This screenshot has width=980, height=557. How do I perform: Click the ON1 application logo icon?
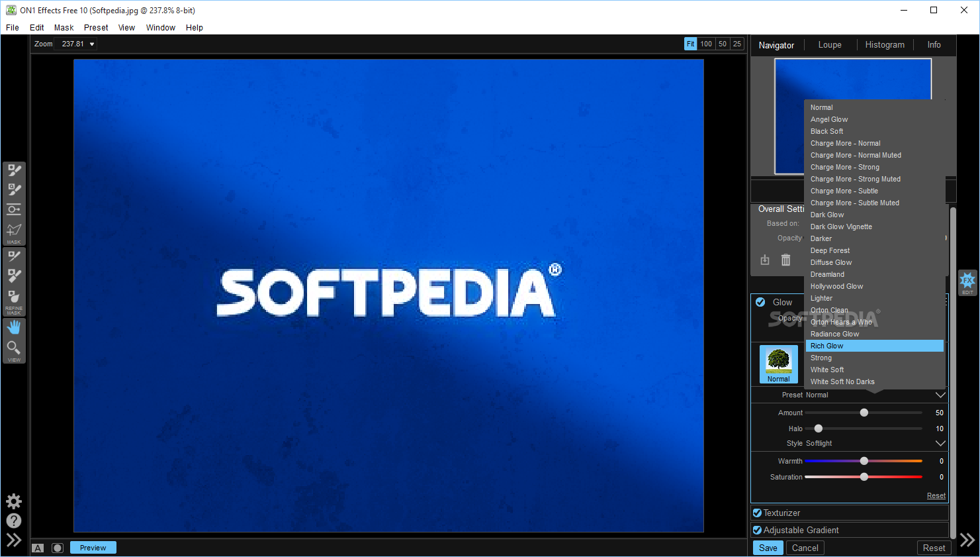11,10
